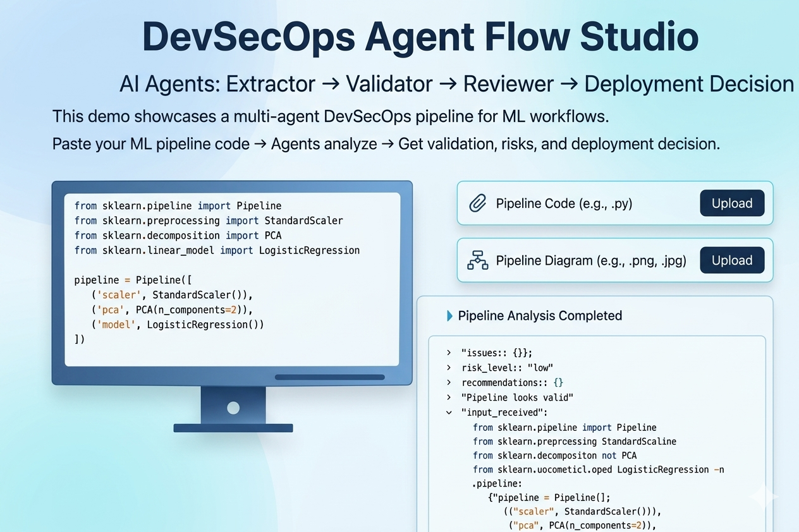Click the "Pipeline Diagram (e.g., .png, .jpg)" label
This screenshot has height=532, width=799.
click(591, 260)
